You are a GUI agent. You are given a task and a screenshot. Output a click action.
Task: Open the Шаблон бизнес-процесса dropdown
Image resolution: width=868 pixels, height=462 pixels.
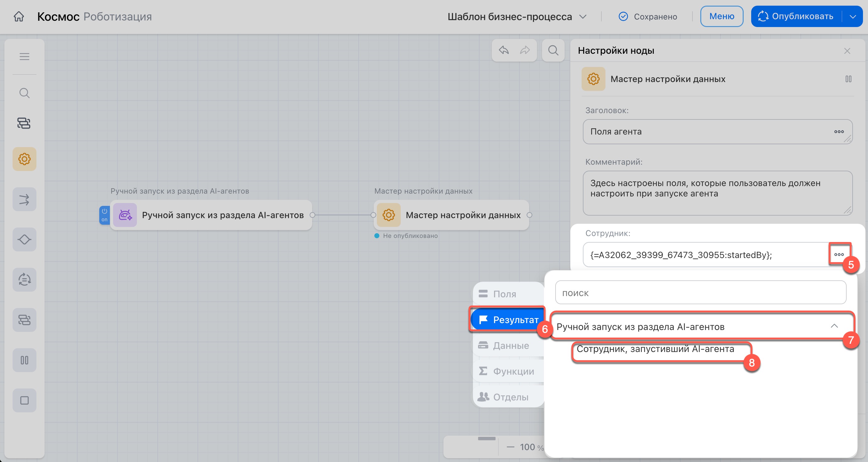point(517,17)
